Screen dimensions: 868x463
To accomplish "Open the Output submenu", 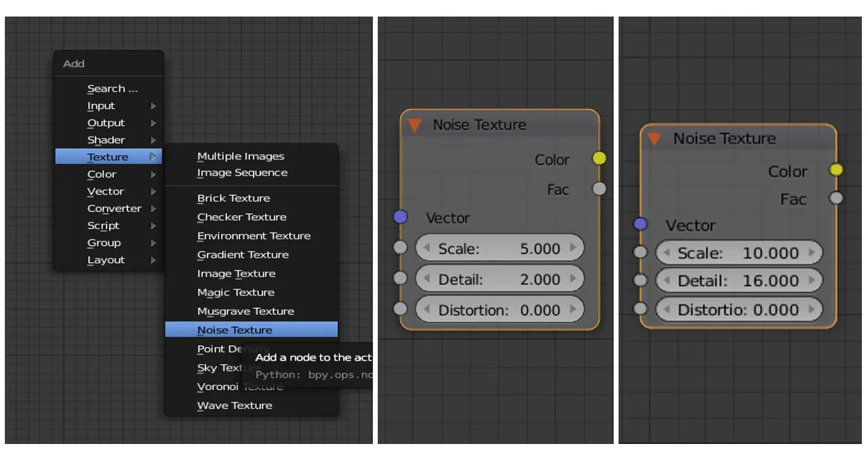I will pos(108,123).
